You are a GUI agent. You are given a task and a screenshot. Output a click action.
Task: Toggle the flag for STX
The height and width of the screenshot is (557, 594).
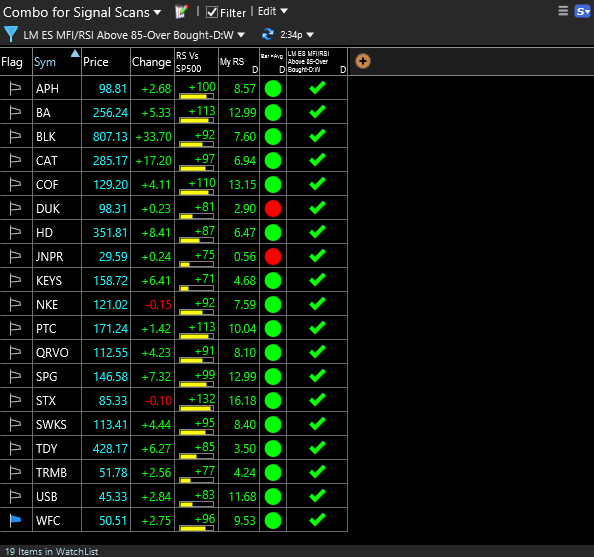point(15,401)
